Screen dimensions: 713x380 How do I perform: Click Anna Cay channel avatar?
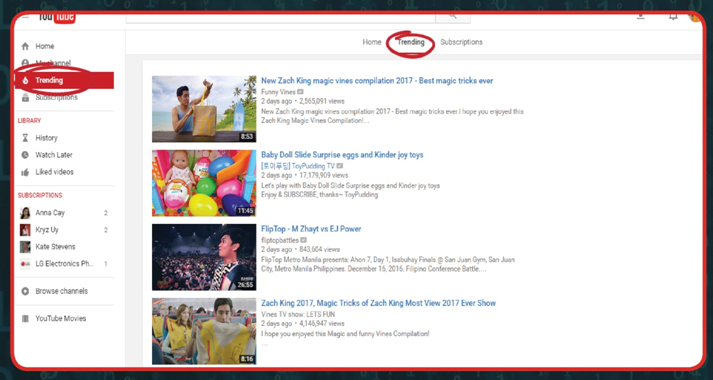pyautogui.click(x=25, y=213)
